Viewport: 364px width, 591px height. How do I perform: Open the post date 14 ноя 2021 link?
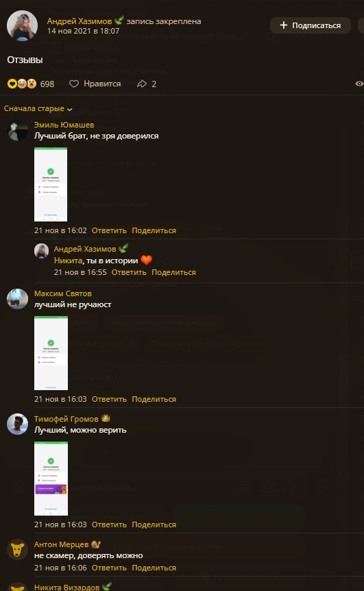(83, 31)
